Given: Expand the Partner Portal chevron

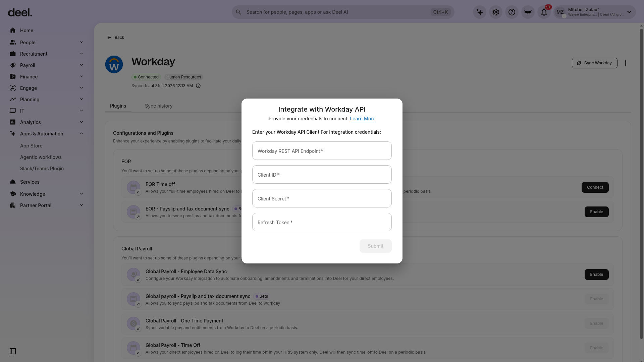Looking at the screenshot, I should 82,205.
